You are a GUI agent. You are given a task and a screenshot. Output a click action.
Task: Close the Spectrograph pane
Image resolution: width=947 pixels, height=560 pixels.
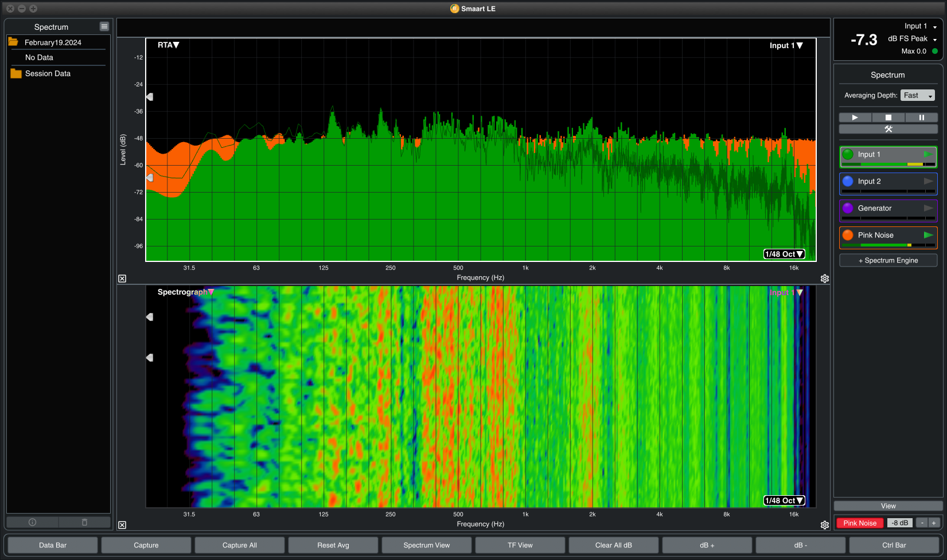[x=122, y=525]
